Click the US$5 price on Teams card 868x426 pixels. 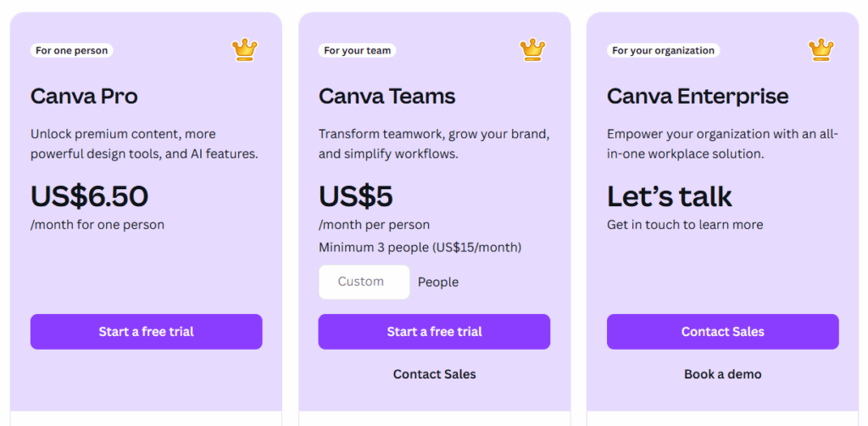click(x=355, y=197)
